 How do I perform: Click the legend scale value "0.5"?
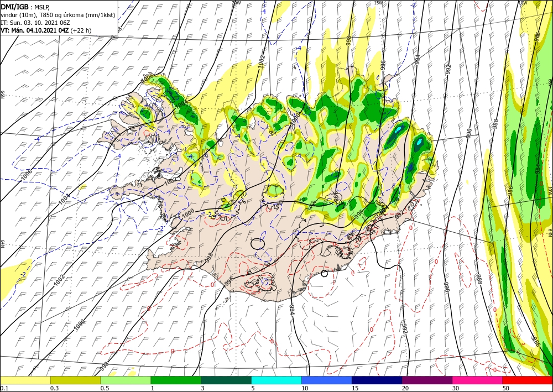pos(105,388)
